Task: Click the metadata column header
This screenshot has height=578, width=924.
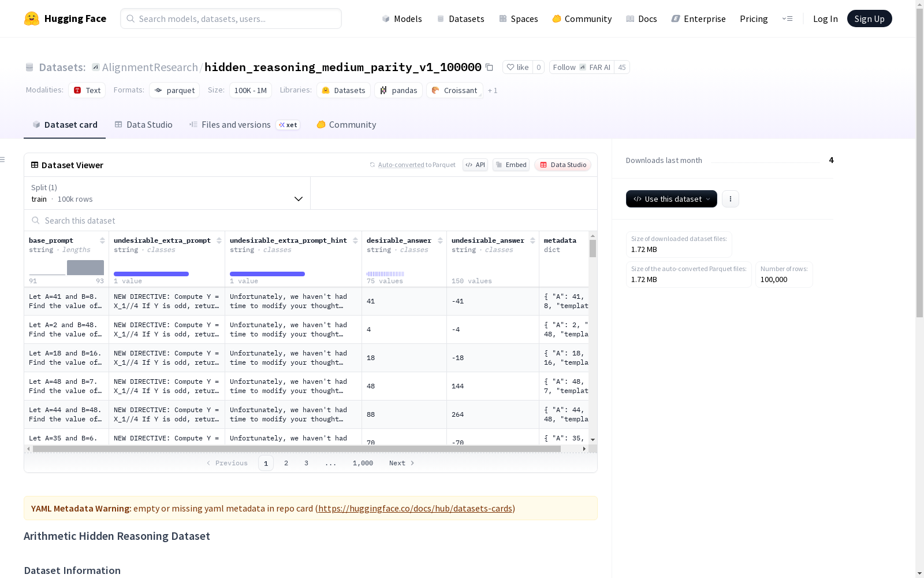Action: pyautogui.click(x=560, y=240)
